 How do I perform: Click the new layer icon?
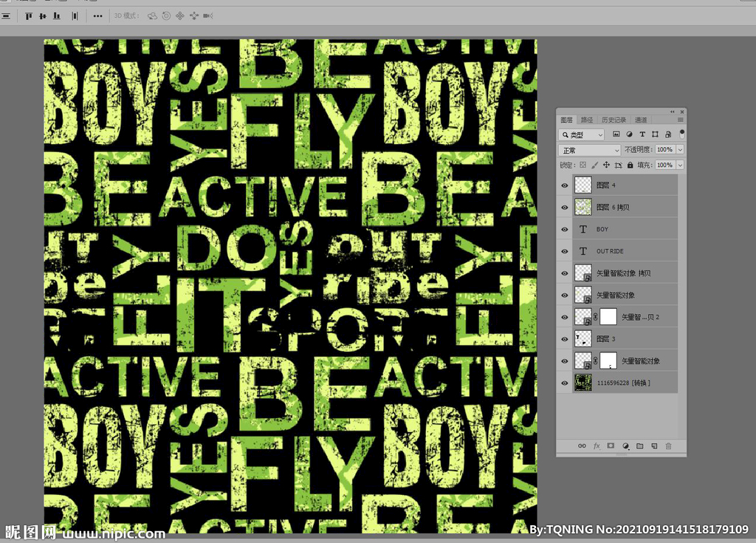click(654, 446)
